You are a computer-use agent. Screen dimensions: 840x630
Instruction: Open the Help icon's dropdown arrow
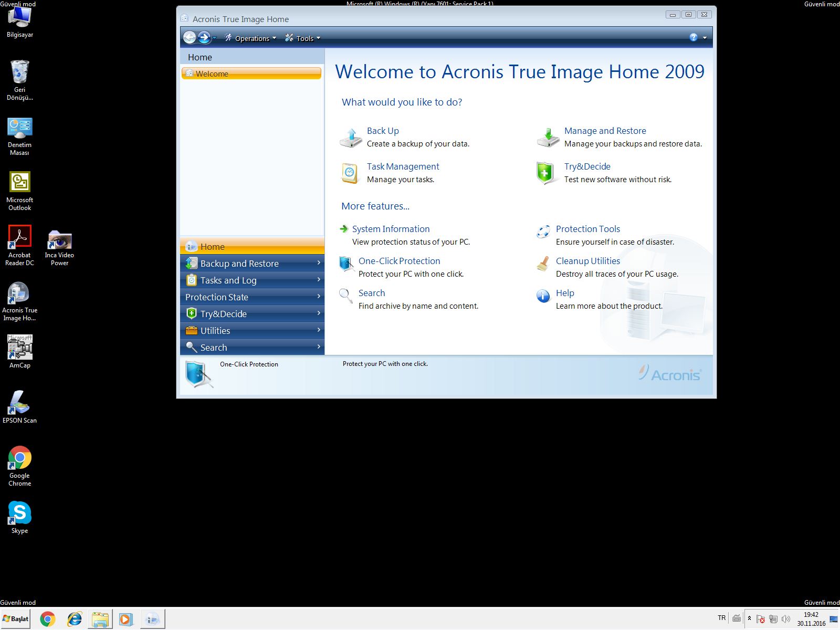(x=705, y=38)
